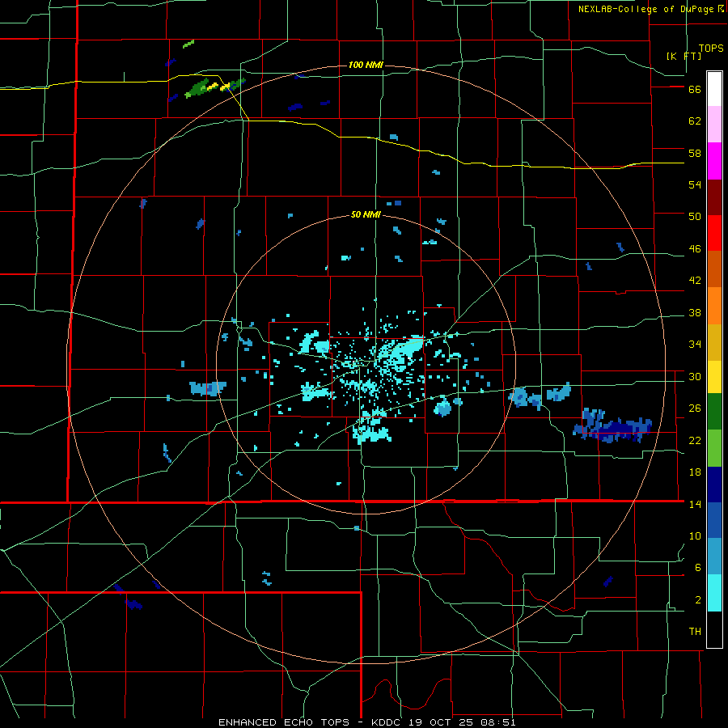Click the "TOPS" legend title
The height and width of the screenshot is (728, 728).
711,49
